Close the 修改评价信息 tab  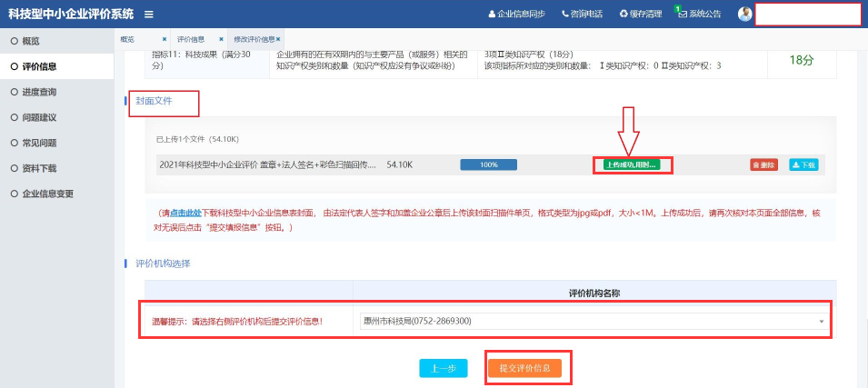(x=278, y=40)
